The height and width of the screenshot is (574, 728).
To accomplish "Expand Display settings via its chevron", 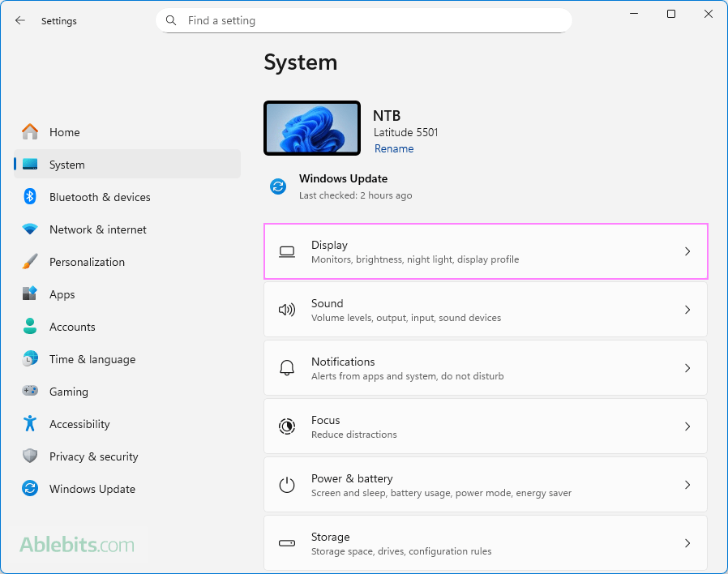I will coord(687,251).
